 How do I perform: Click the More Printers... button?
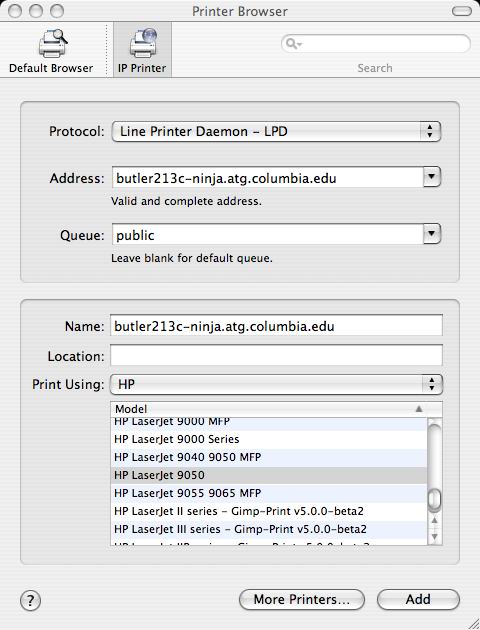click(302, 599)
